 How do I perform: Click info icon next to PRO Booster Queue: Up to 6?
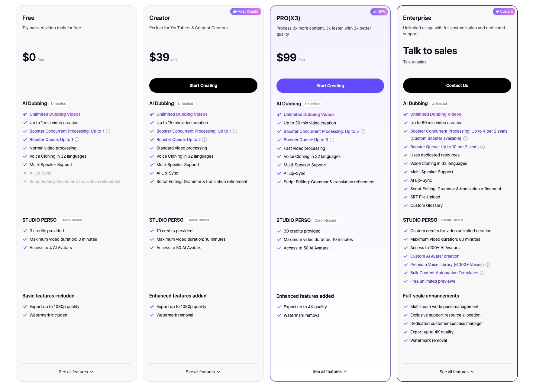[x=332, y=140]
